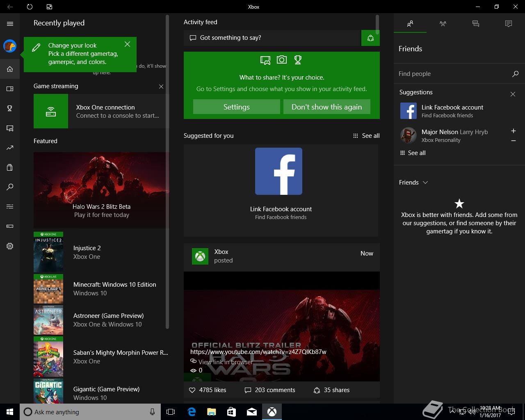Screen dimensions: 525x420
Task: Close the Suggestions section
Action: (x=513, y=94)
